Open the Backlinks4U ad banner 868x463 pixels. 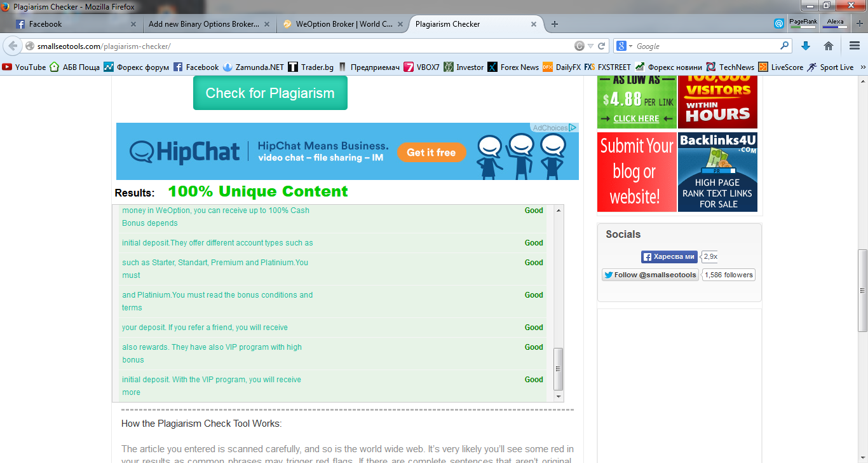[717, 172]
